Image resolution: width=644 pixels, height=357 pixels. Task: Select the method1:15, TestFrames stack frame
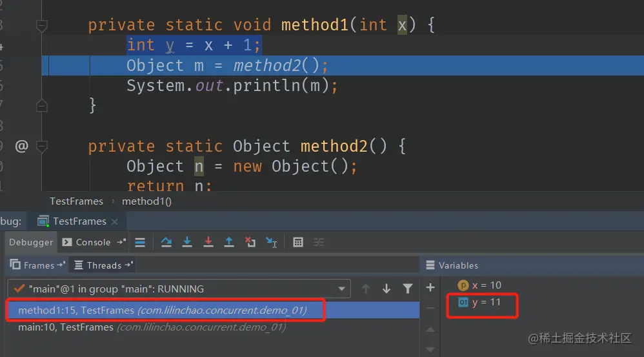point(213,310)
